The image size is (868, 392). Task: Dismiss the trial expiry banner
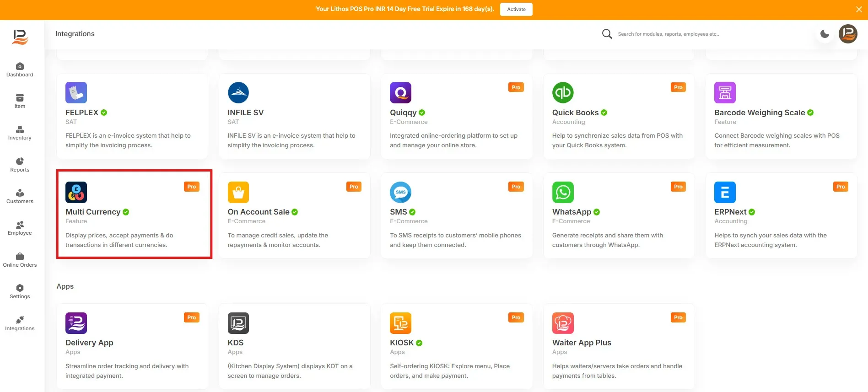click(859, 10)
